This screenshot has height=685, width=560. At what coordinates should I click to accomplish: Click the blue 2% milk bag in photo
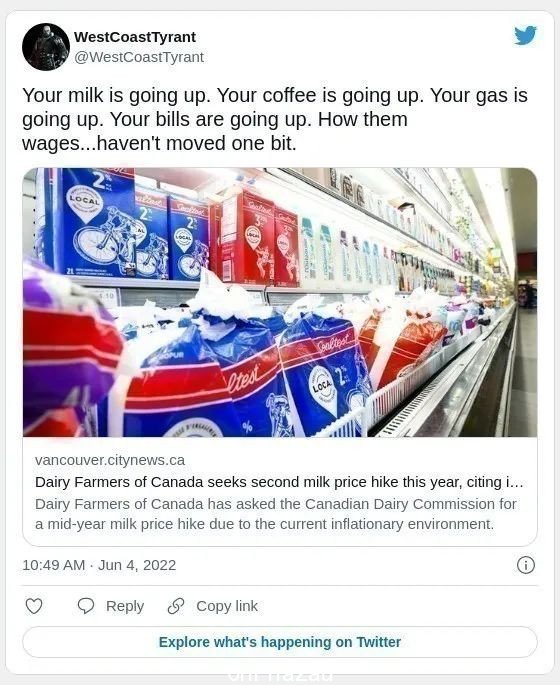[325, 376]
